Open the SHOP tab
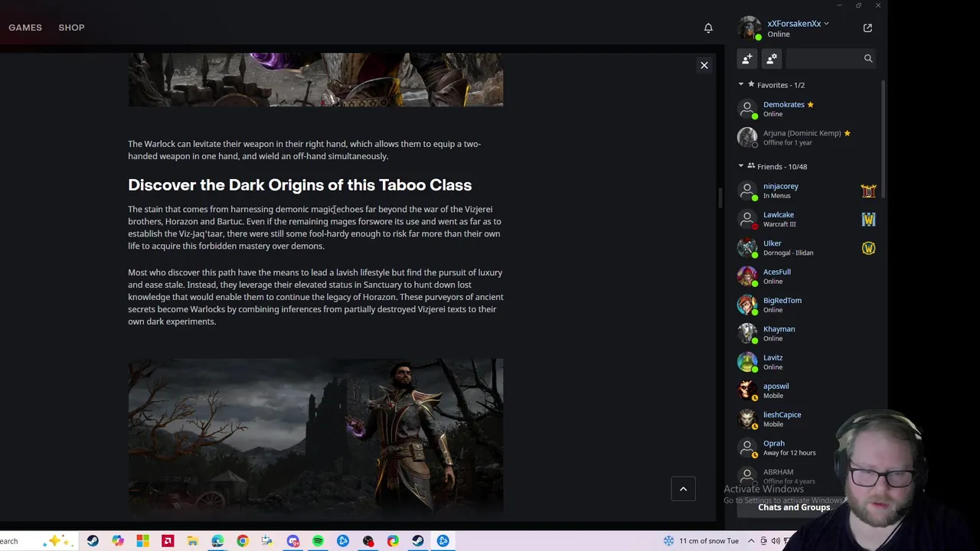 (71, 28)
